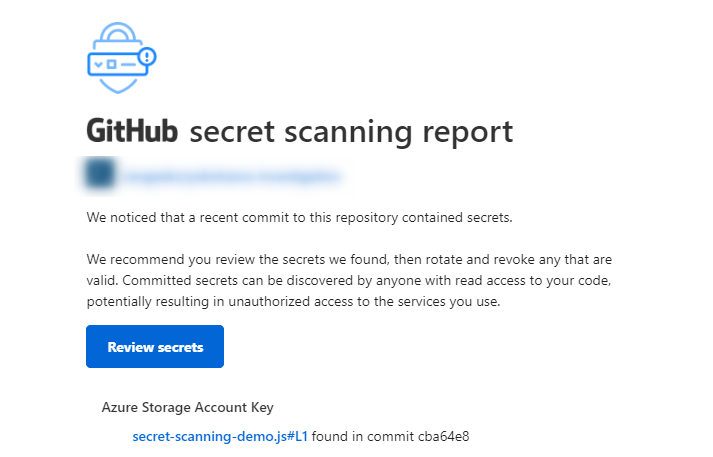Click the exclamation alert badge on the lock icon

click(x=147, y=57)
